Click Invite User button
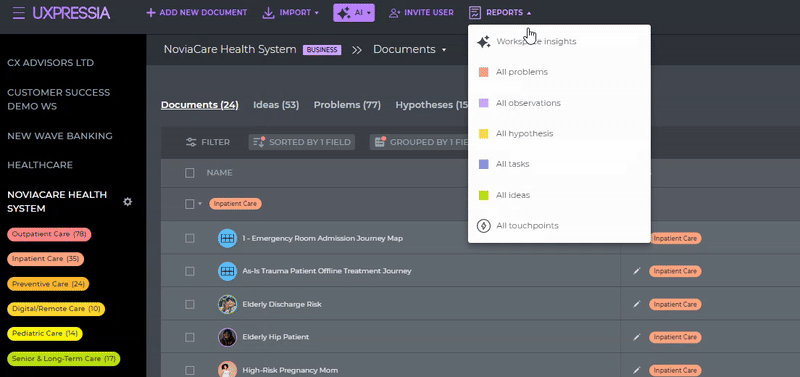800x377 pixels. coord(421,13)
